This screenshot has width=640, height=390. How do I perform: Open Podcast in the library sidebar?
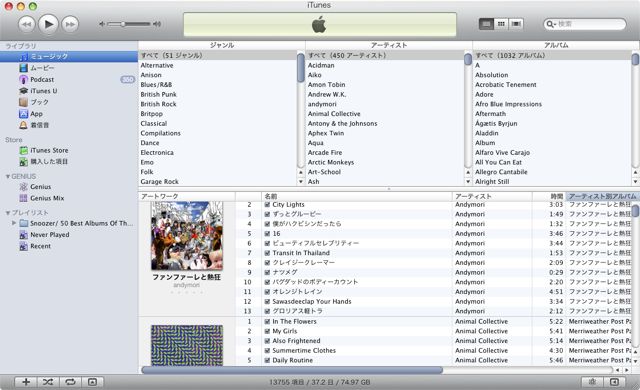[x=42, y=80]
